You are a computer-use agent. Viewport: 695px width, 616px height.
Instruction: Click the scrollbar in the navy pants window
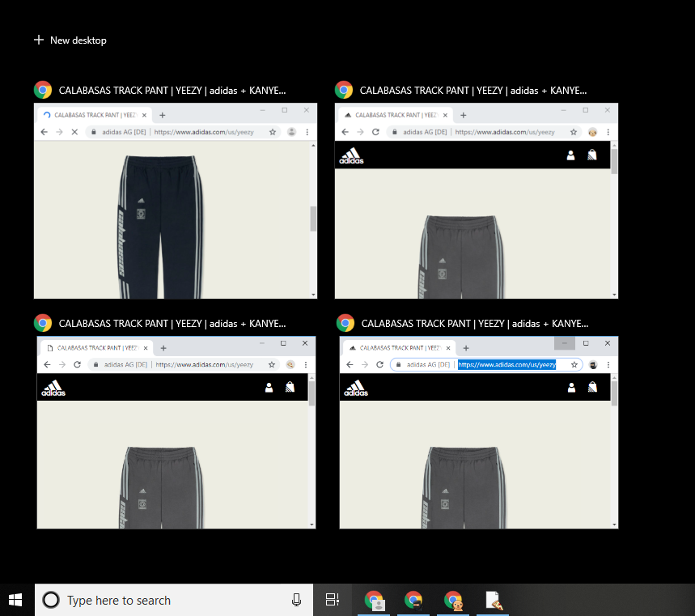[x=312, y=219]
